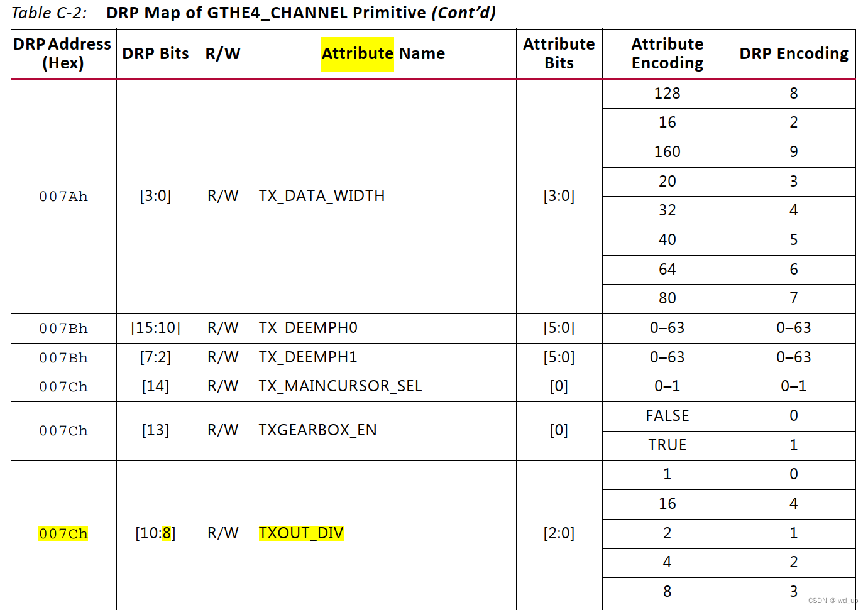Click the R/W cell in TXOUT_DIV row
The image size is (868, 610).
223,533
